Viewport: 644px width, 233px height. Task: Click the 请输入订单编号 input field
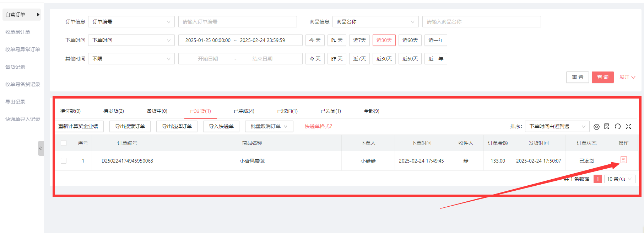237,22
